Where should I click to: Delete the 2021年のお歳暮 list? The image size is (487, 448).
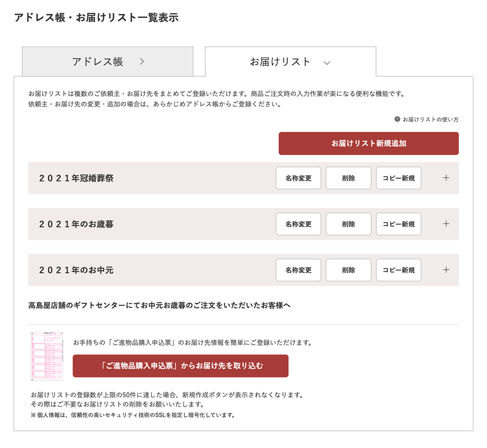point(348,224)
